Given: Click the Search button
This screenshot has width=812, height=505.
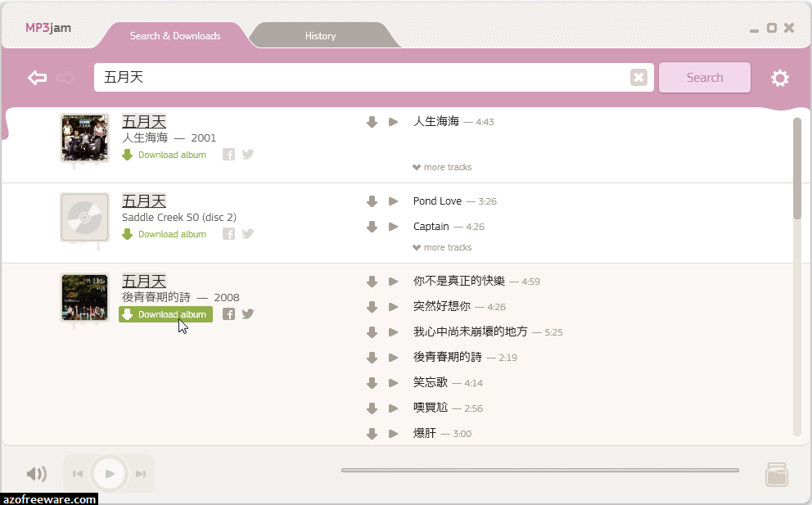Looking at the screenshot, I should [x=705, y=78].
